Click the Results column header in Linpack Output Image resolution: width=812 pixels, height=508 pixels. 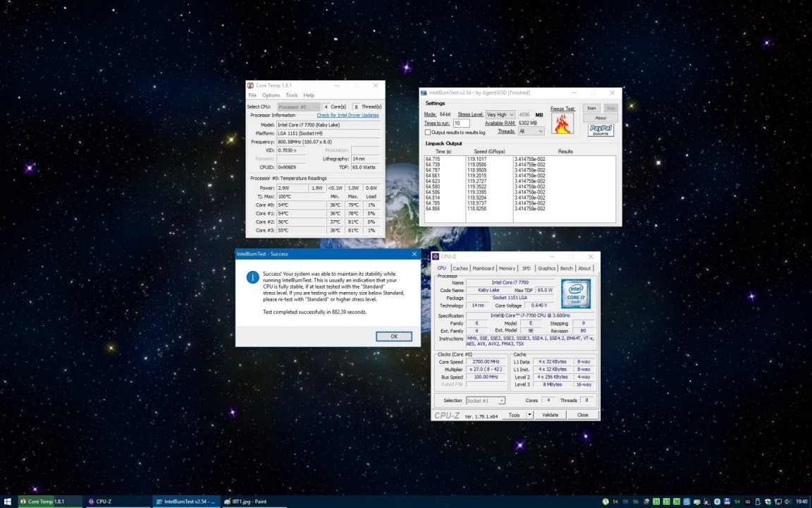(x=565, y=152)
